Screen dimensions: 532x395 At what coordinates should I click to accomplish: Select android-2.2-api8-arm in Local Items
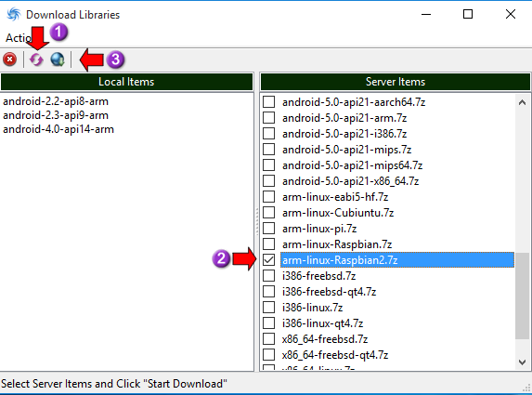[x=56, y=101]
